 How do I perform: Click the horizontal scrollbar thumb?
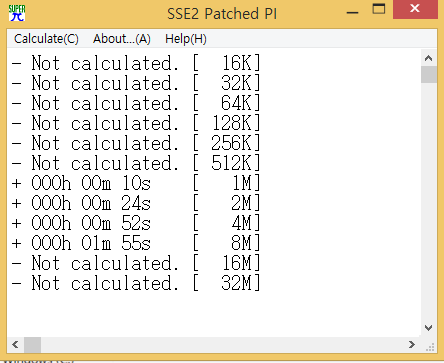(x=32, y=344)
